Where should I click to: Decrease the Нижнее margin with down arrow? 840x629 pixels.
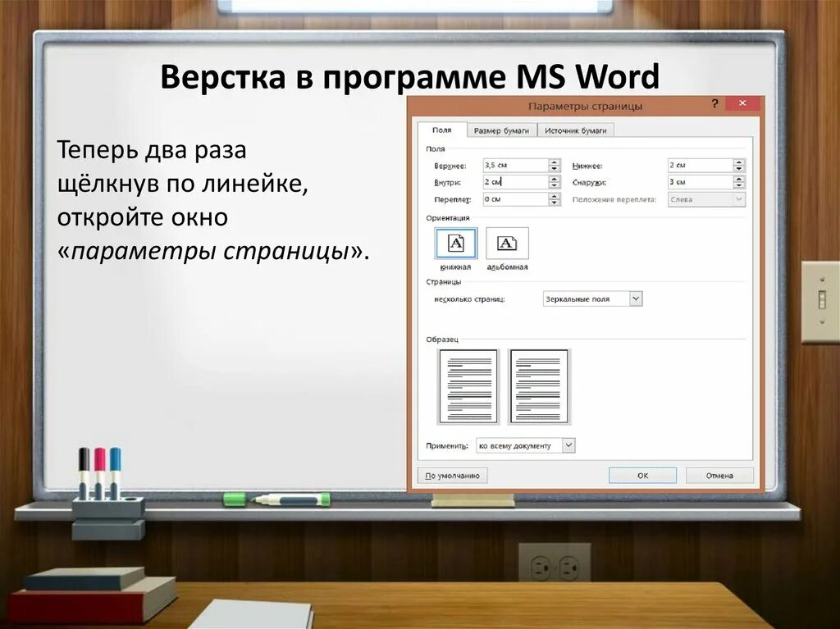point(739,169)
